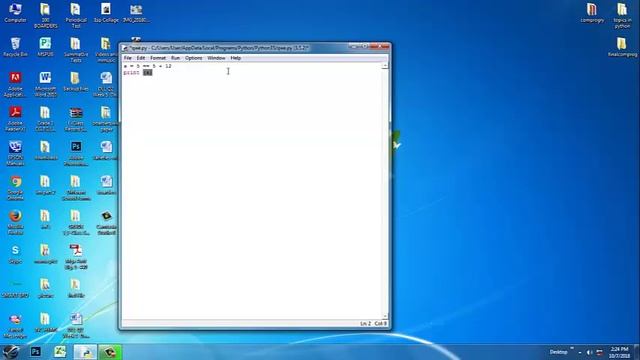Select the Mozilla Firefox desktop icon

point(16,222)
